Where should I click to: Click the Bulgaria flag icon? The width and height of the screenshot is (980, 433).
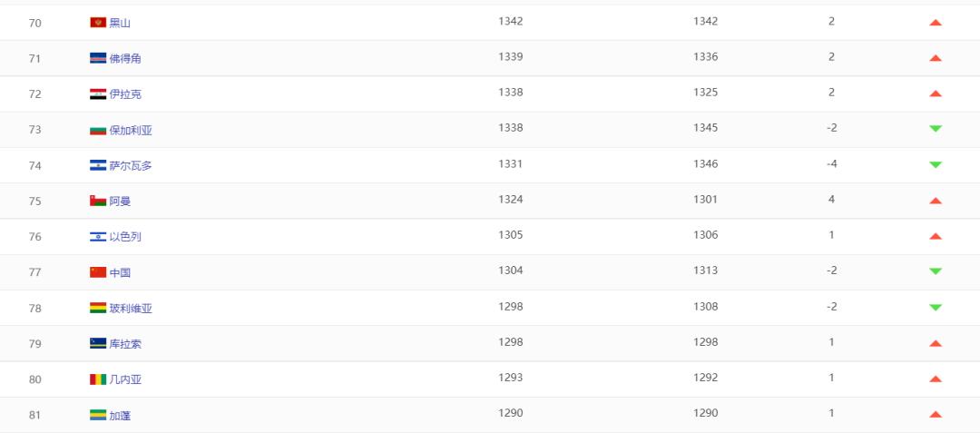[98, 130]
